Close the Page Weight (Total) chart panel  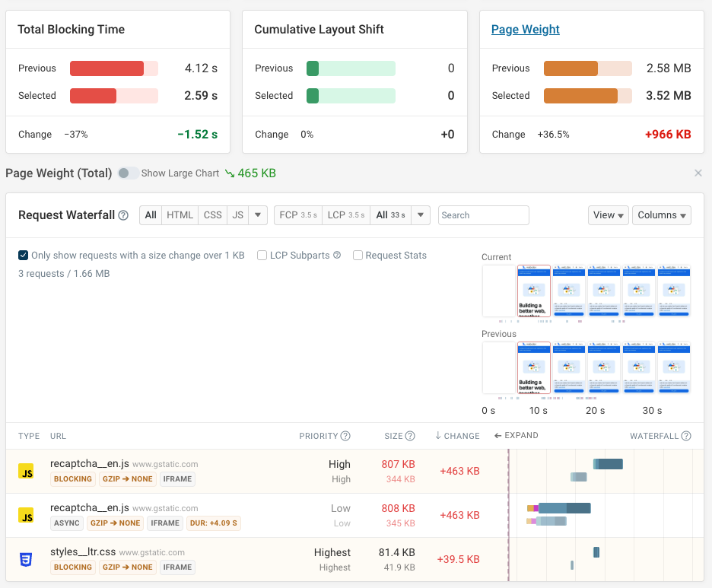pos(698,173)
